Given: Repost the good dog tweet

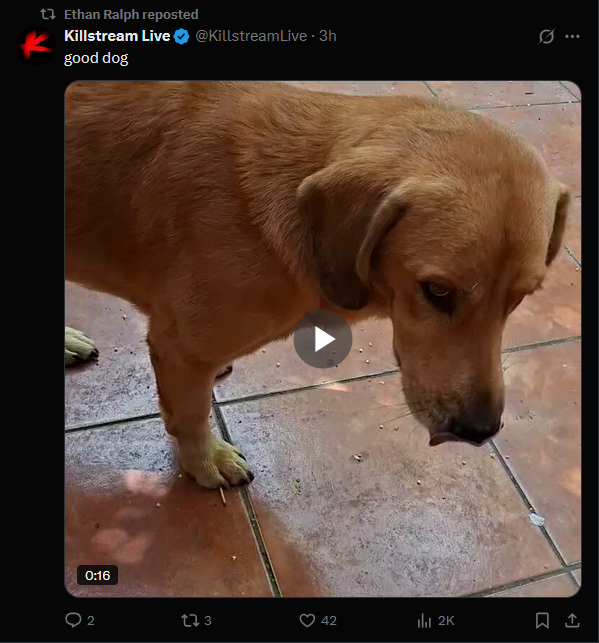Looking at the screenshot, I should [190, 620].
